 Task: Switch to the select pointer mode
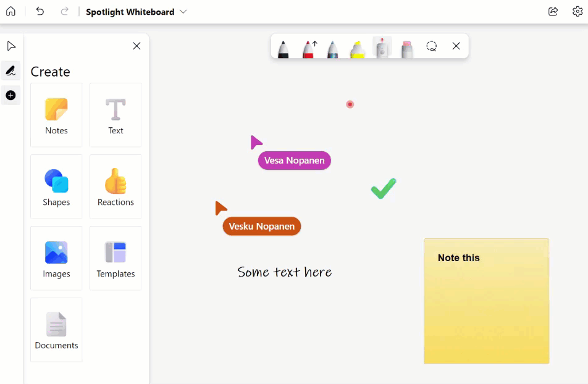tap(11, 46)
